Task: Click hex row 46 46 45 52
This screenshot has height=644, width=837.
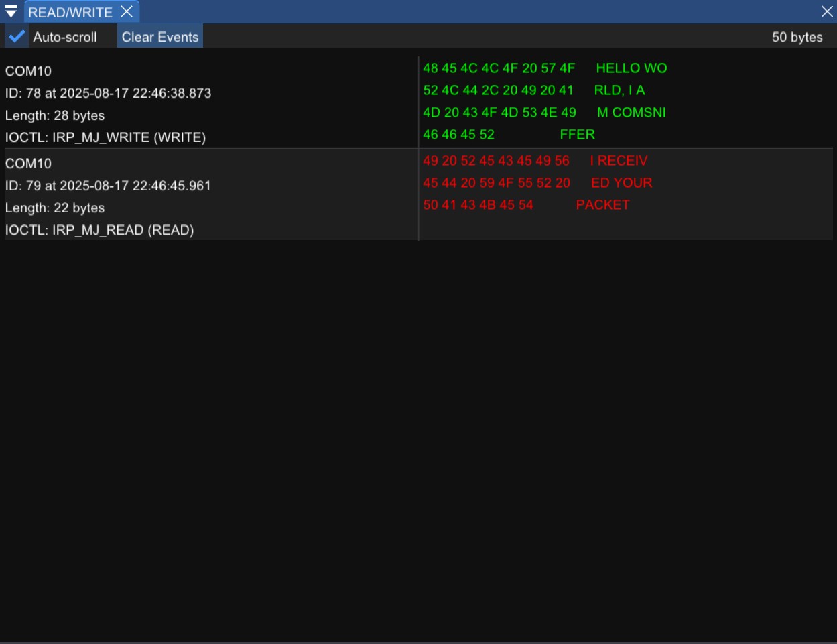Action: (458, 134)
